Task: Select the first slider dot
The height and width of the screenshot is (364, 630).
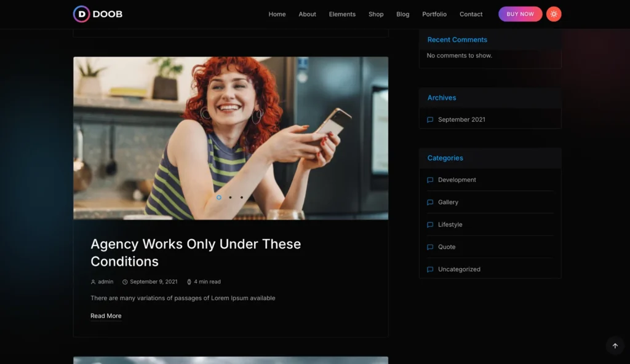Action: point(219,197)
